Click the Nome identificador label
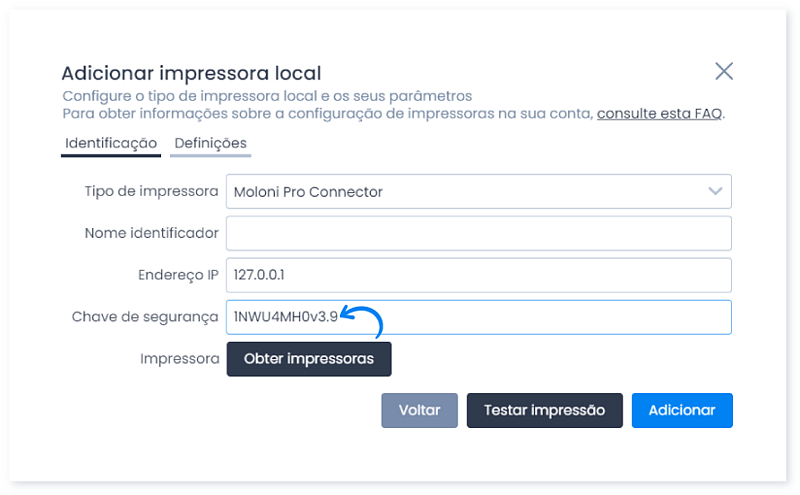The width and height of the screenshot is (800, 495). [x=152, y=233]
